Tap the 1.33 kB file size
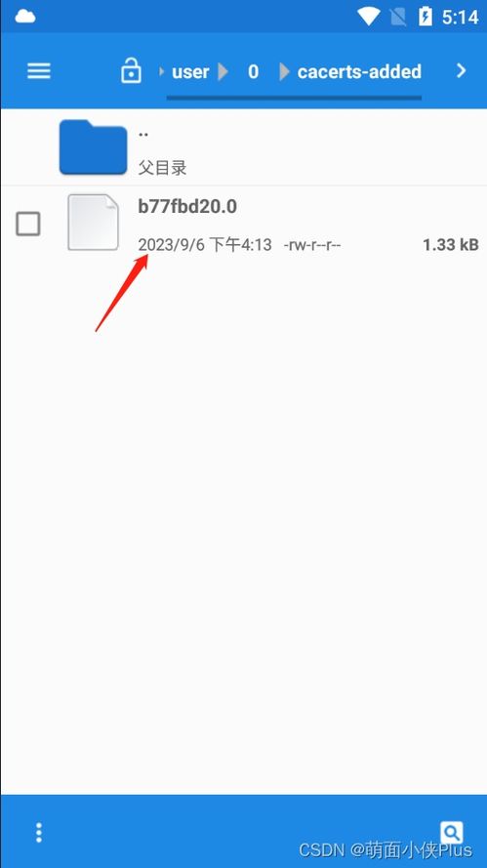Viewport: 487px width, 868px height. 451,245
